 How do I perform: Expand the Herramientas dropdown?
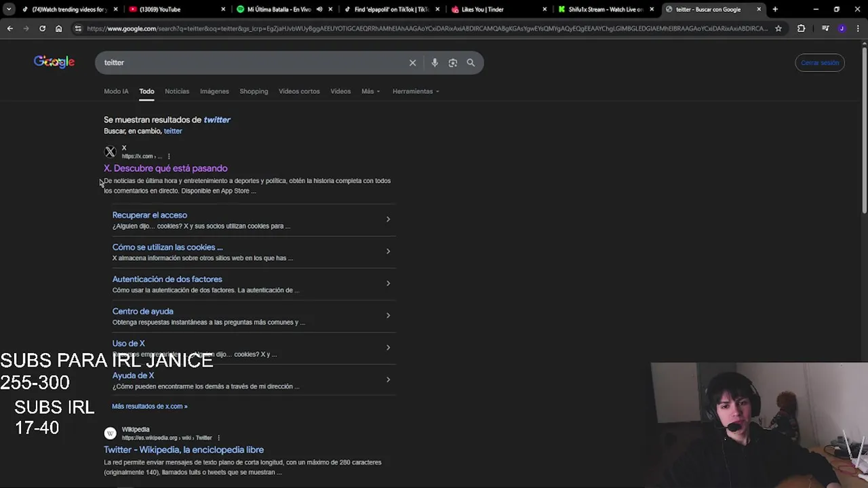point(416,91)
